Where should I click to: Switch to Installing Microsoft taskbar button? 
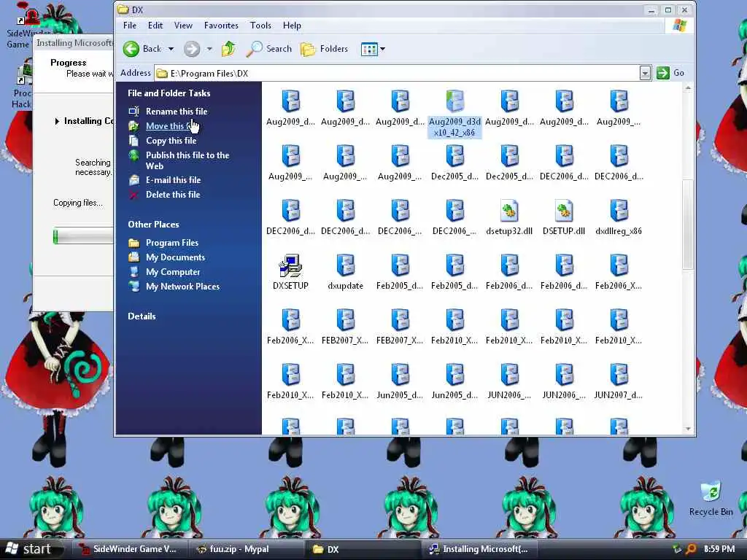479,549
